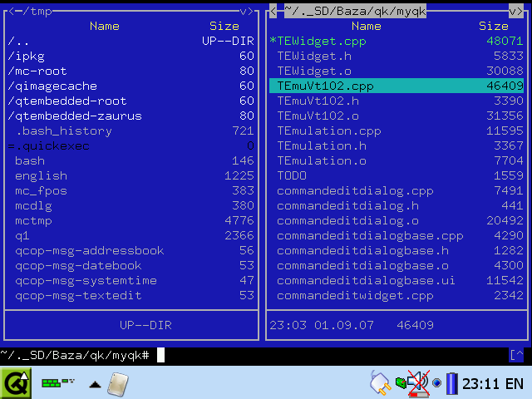Sort right panel by Name column header
The height and width of the screenshot is (399, 532).
367,26
